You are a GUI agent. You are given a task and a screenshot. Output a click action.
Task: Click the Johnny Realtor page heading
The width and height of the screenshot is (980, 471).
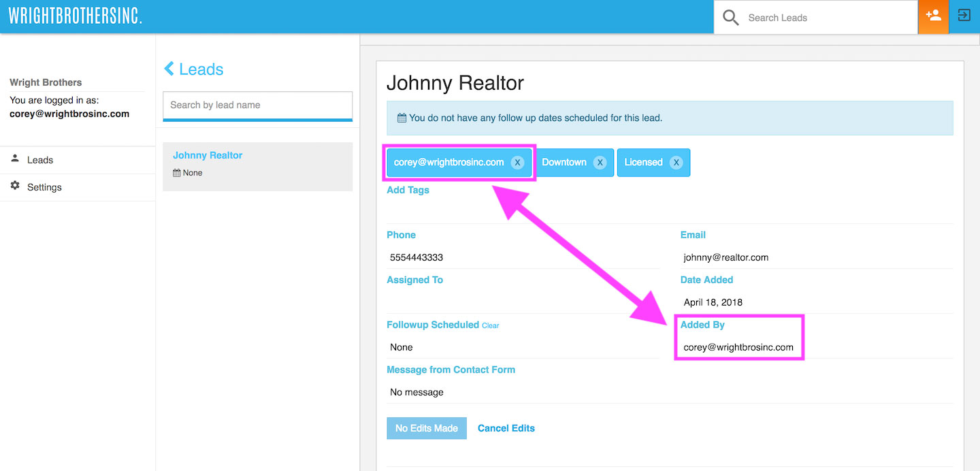click(455, 83)
